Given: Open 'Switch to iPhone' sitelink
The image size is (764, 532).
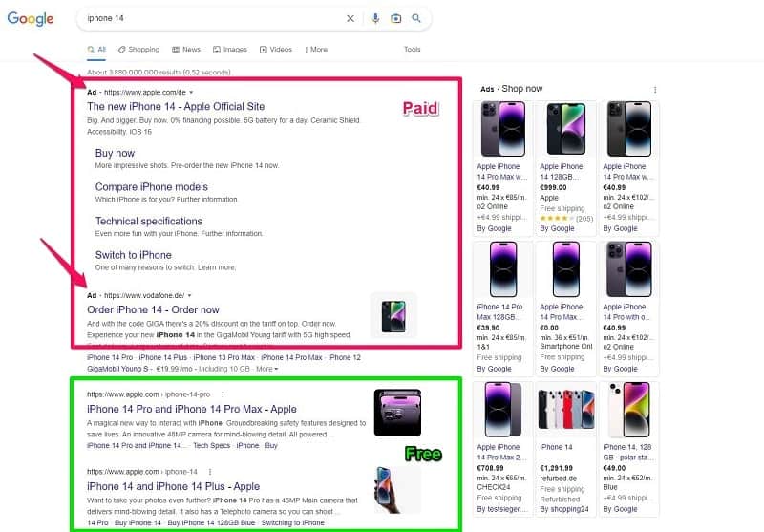Looking at the screenshot, I should coord(134,255).
